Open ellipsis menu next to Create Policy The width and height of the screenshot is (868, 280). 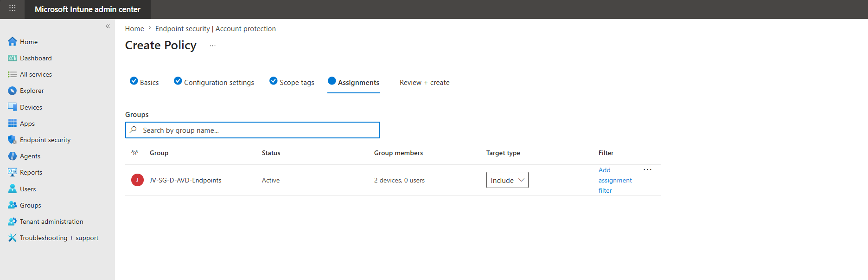click(212, 46)
